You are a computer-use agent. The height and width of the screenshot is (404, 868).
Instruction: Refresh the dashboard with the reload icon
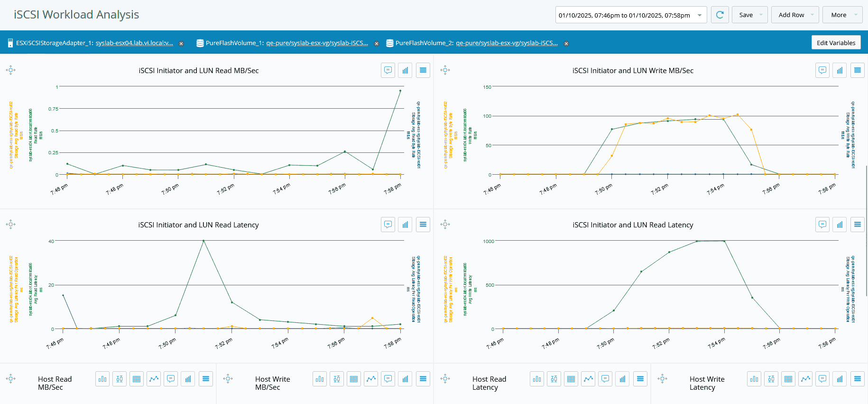[720, 15]
